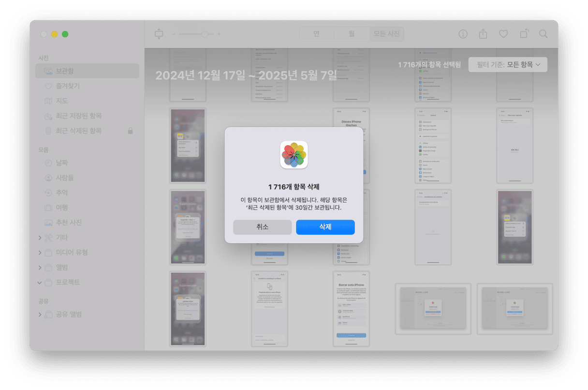Select the 'Dieses iPhone löschen' screenshot thumbnail
The image size is (588, 390).
pos(352,146)
